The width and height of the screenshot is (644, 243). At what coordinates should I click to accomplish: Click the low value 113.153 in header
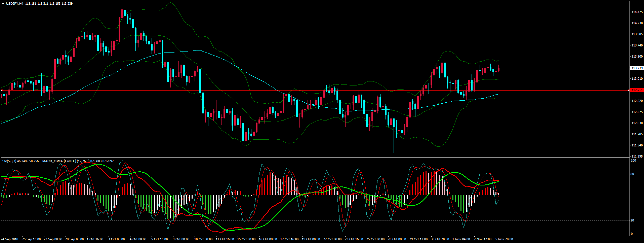[x=55, y=4]
